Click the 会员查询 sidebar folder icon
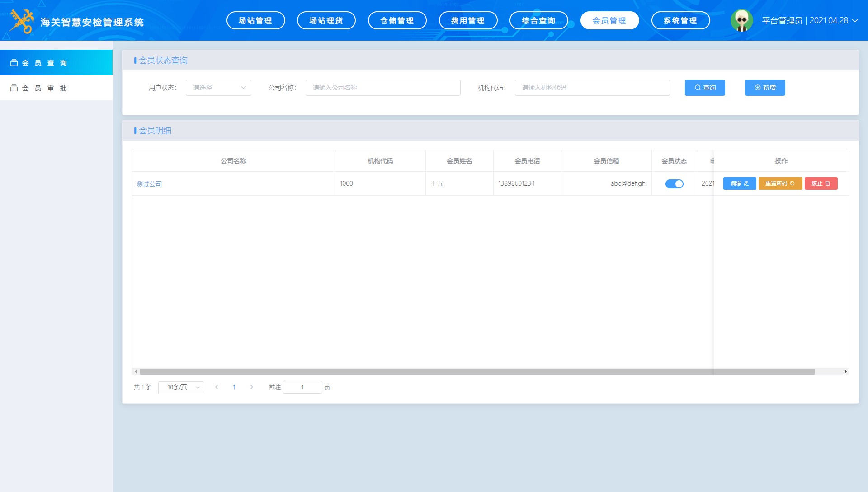The height and width of the screenshot is (492, 868). coord(14,63)
